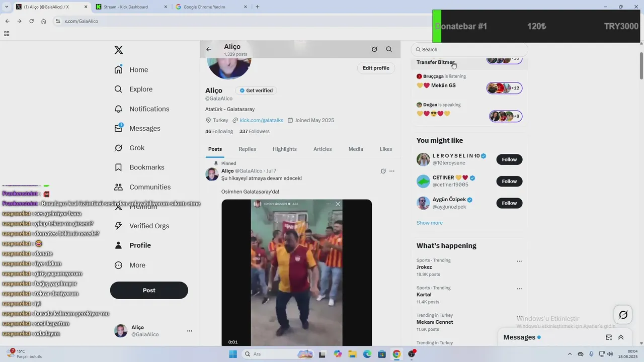
Task: View site information icon in address bar
Action: tap(58, 21)
